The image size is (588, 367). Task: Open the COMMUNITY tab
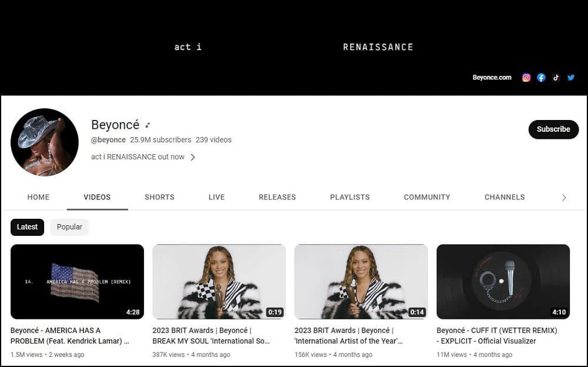pos(427,197)
